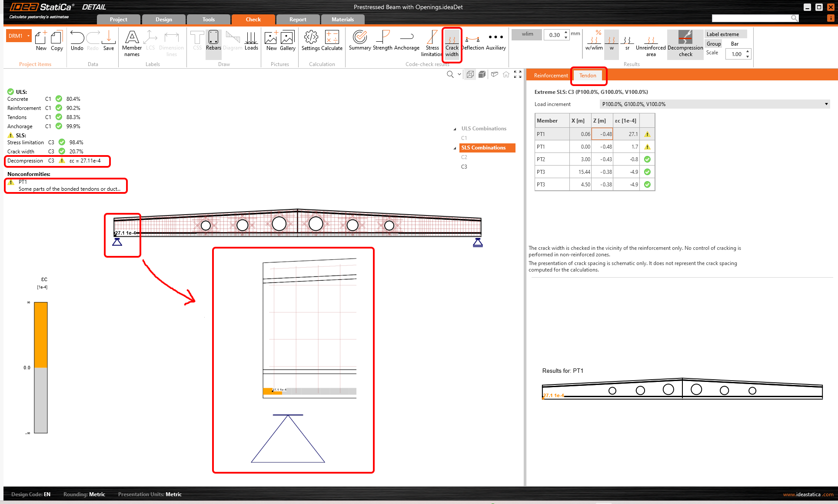Open the picture Gallery
The width and height of the screenshot is (838, 504).
click(287, 41)
